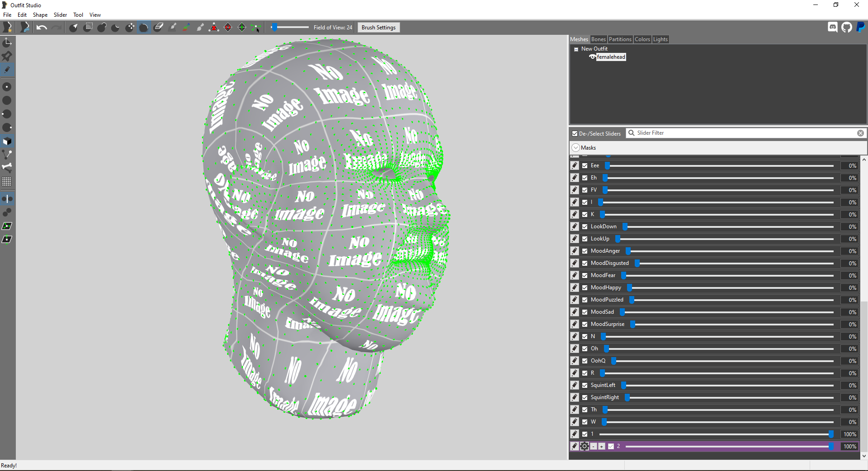Collapse the New Outfit tree node

(576, 49)
